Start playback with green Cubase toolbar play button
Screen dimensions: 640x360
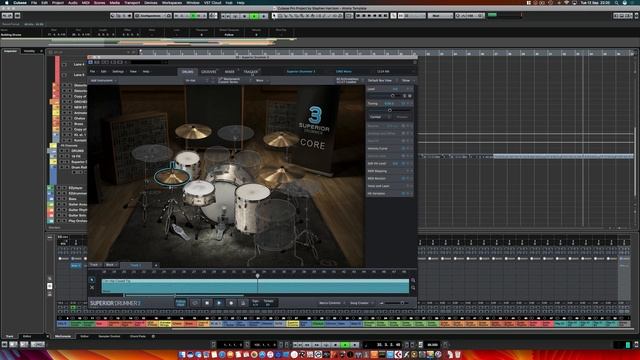254,16
